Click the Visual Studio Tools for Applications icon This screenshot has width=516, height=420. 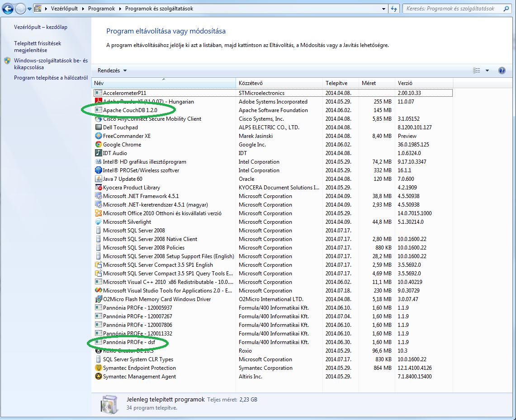(x=98, y=290)
